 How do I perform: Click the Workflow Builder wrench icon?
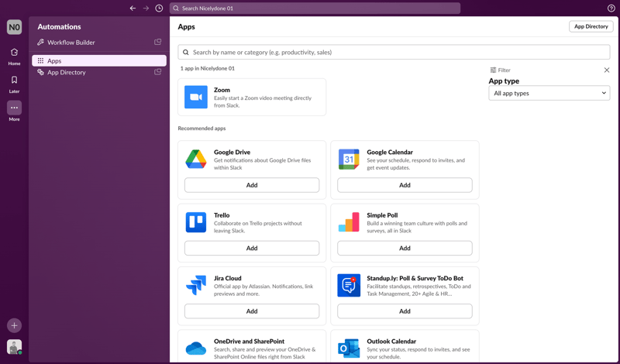[x=40, y=43]
